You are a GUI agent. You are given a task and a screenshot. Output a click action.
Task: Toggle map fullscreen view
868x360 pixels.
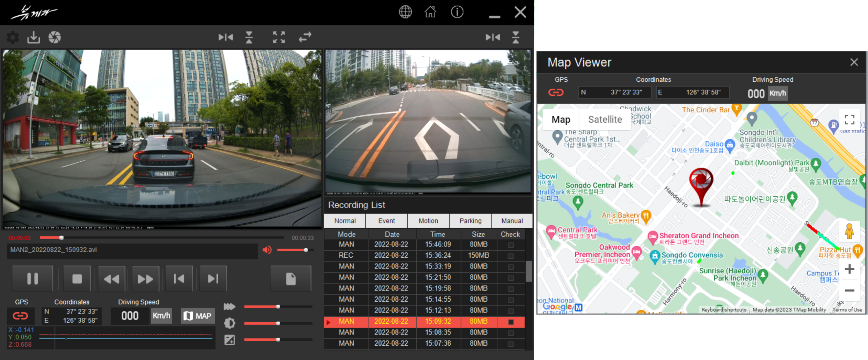coord(849,120)
